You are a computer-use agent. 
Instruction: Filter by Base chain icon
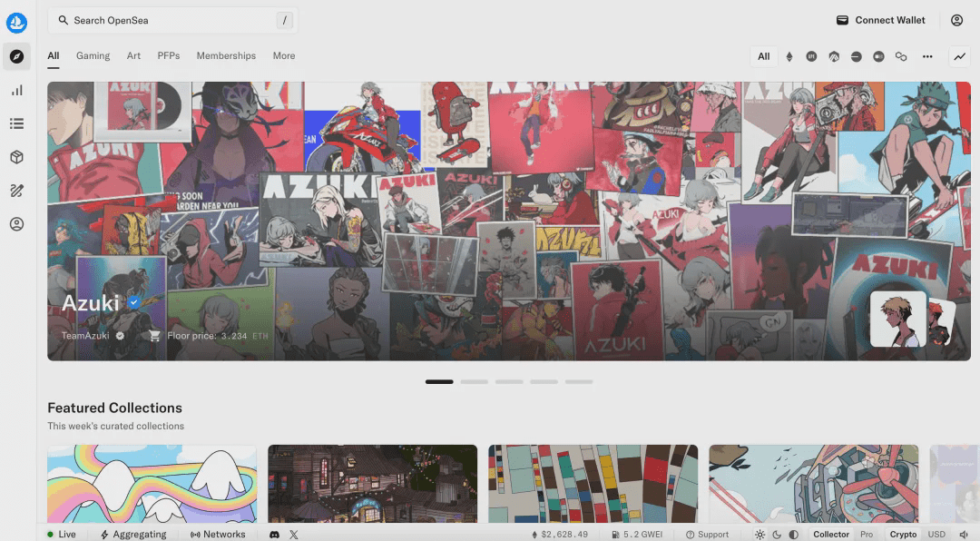[x=857, y=56]
